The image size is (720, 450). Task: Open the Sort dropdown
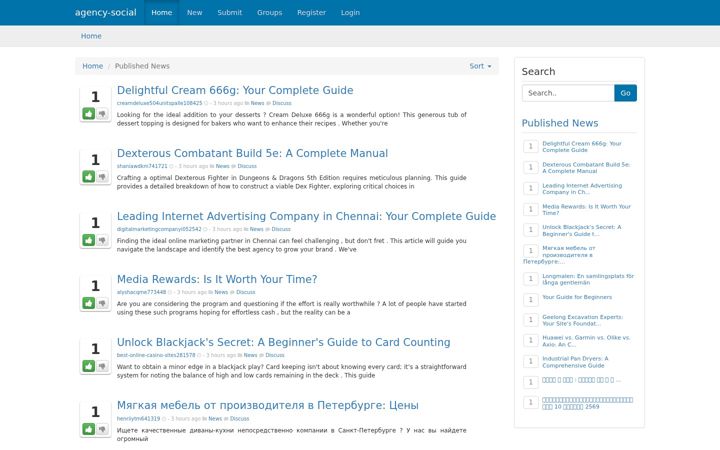[480, 66]
